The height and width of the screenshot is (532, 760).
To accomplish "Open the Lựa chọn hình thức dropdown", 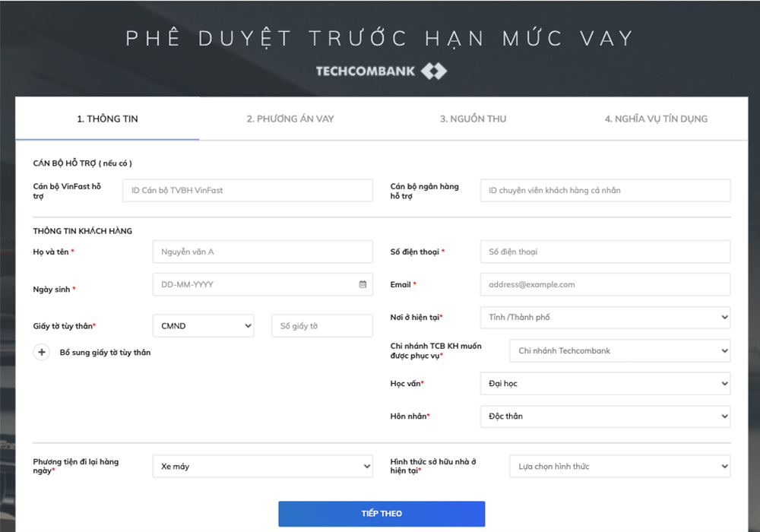I will pyautogui.click(x=620, y=467).
